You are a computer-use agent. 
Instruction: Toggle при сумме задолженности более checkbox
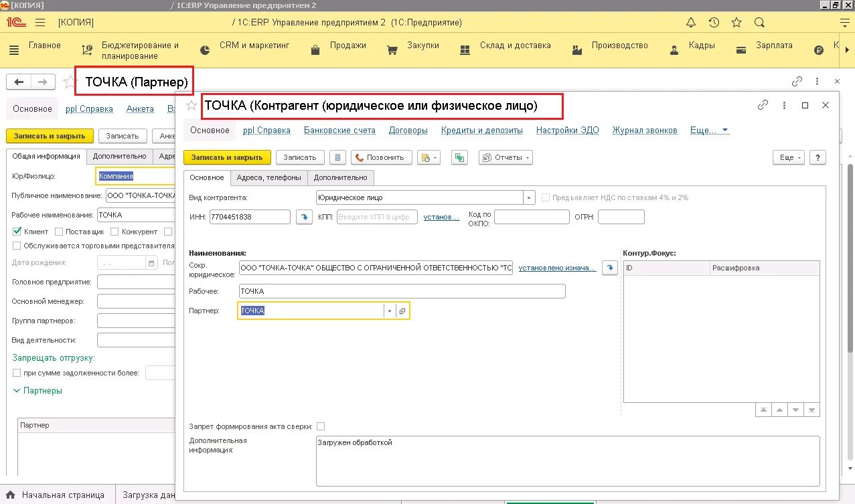(17, 373)
